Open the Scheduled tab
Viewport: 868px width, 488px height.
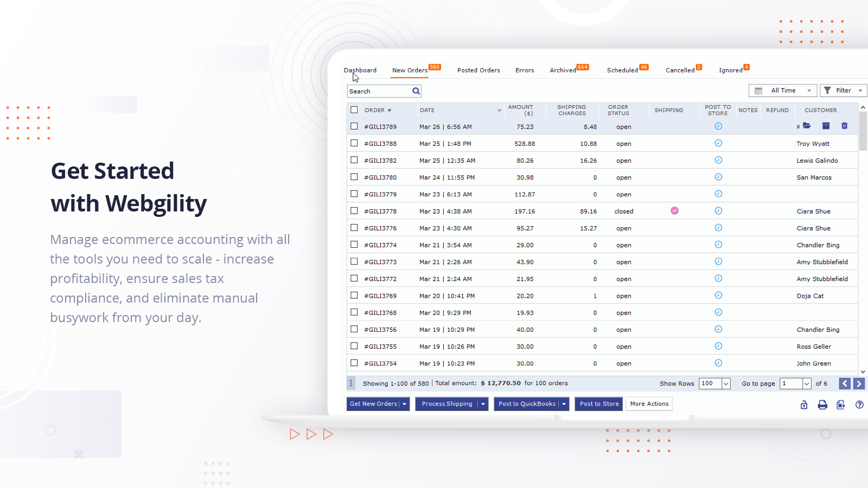[622, 70]
